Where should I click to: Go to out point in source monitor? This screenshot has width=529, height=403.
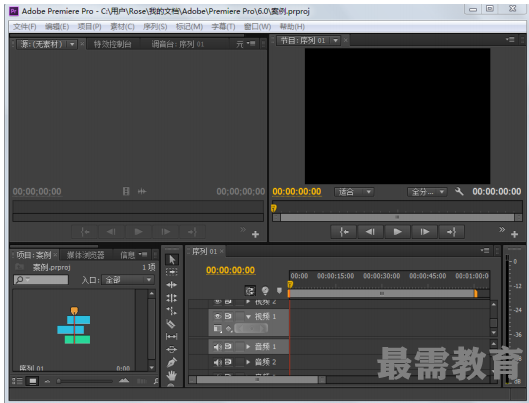tap(192, 232)
